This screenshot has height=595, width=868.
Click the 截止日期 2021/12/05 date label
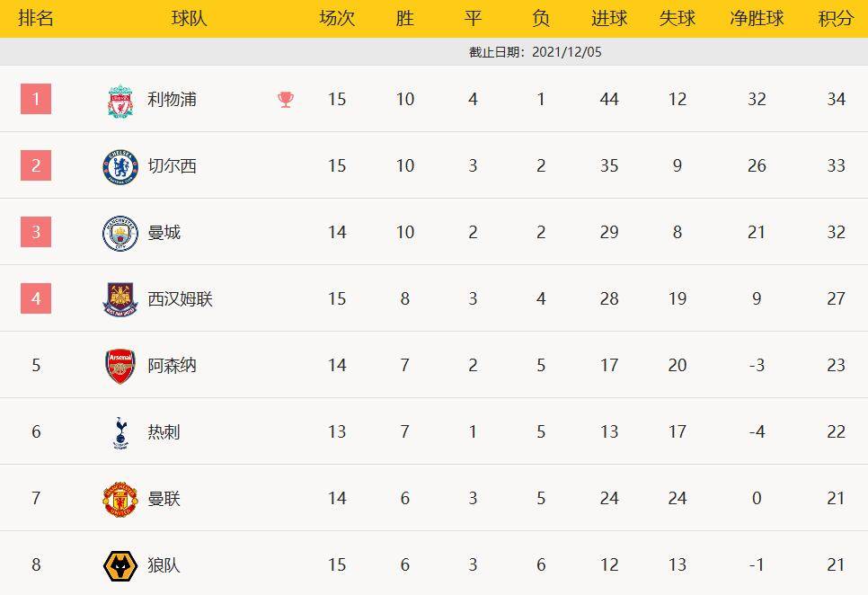click(x=536, y=52)
